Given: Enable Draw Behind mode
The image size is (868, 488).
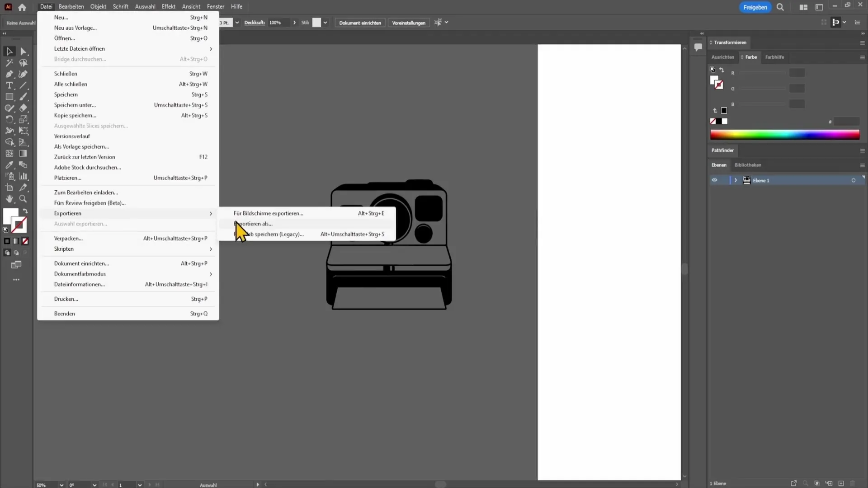Looking at the screenshot, I should [x=16, y=253].
